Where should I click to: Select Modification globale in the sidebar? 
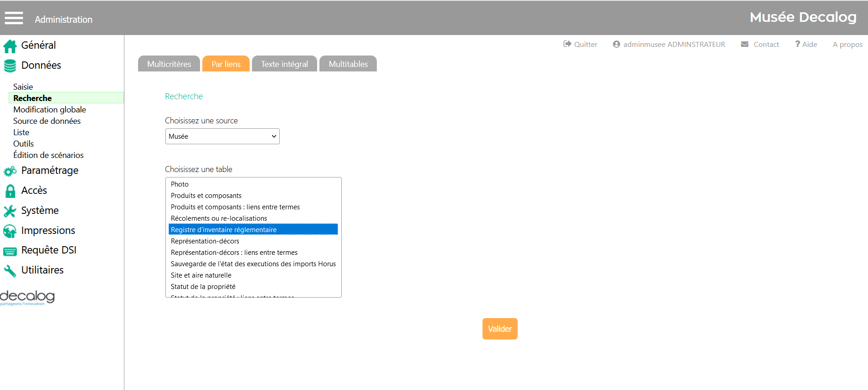click(x=50, y=110)
